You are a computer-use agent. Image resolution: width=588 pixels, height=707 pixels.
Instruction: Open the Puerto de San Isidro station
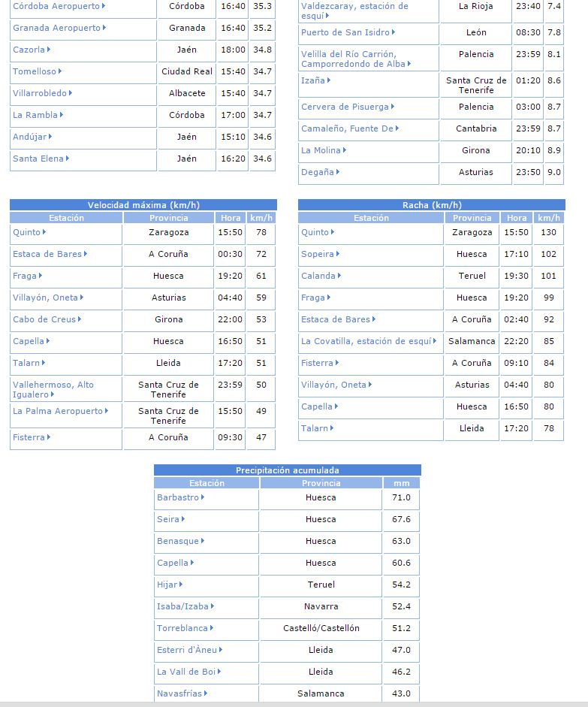pos(345,32)
